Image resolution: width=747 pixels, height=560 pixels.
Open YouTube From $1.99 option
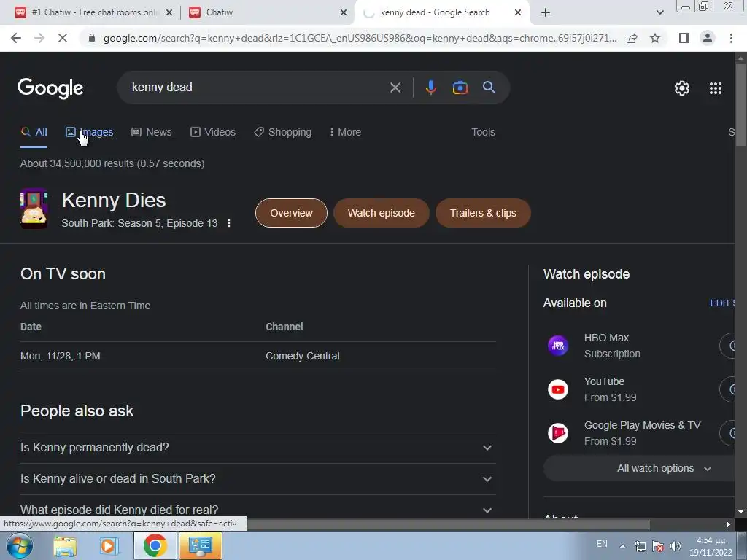(x=638, y=389)
